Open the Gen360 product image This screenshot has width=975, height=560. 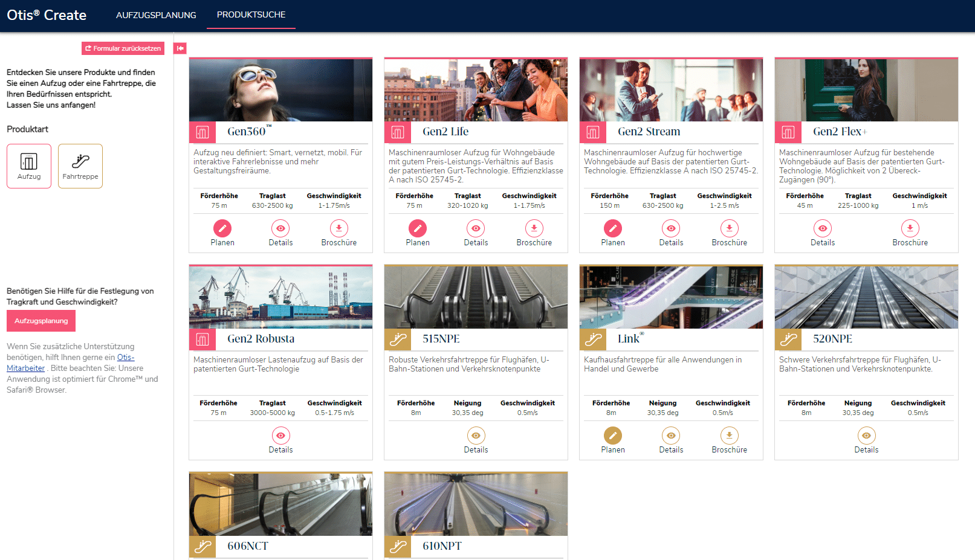[x=280, y=90]
